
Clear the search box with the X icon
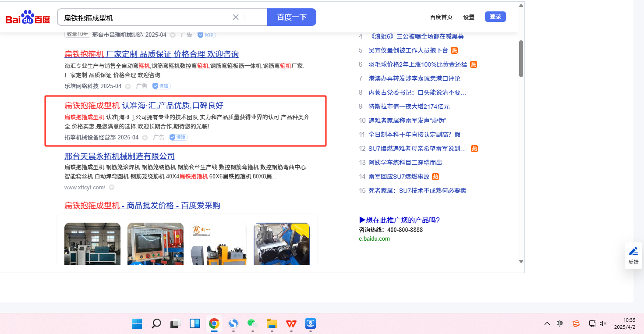click(x=235, y=17)
